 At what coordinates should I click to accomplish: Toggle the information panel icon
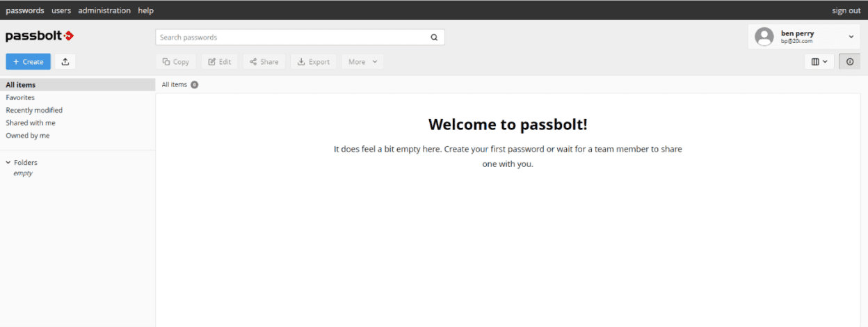tap(850, 62)
